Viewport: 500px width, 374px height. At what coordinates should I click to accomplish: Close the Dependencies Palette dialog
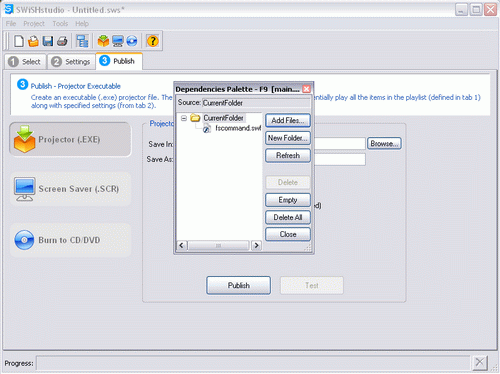306,89
